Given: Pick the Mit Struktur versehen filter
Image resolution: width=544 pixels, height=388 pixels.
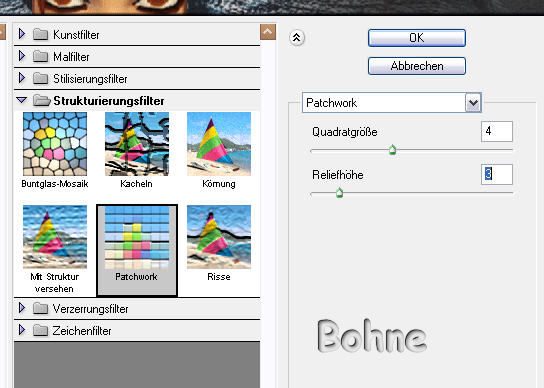Looking at the screenshot, I should pos(55,237).
